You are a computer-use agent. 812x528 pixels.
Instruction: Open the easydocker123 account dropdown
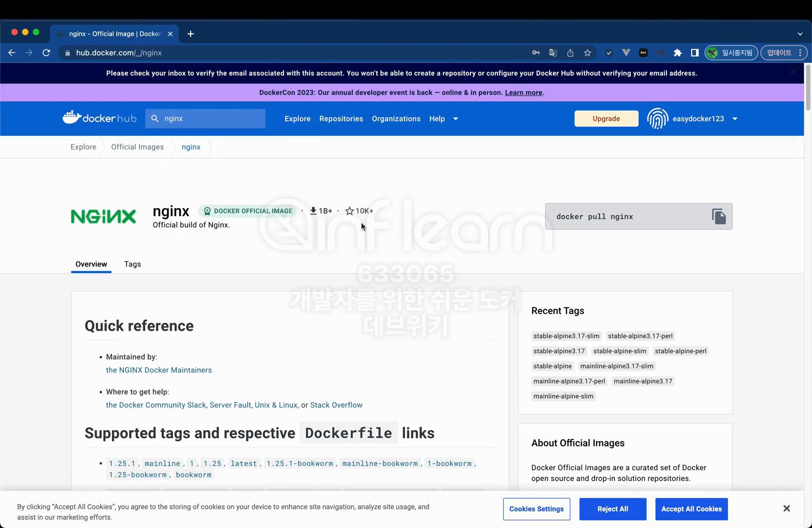coord(734,119)
